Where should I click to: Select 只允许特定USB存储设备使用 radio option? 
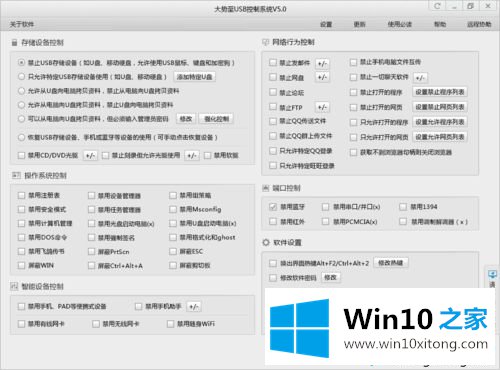[x=21, y=77]
